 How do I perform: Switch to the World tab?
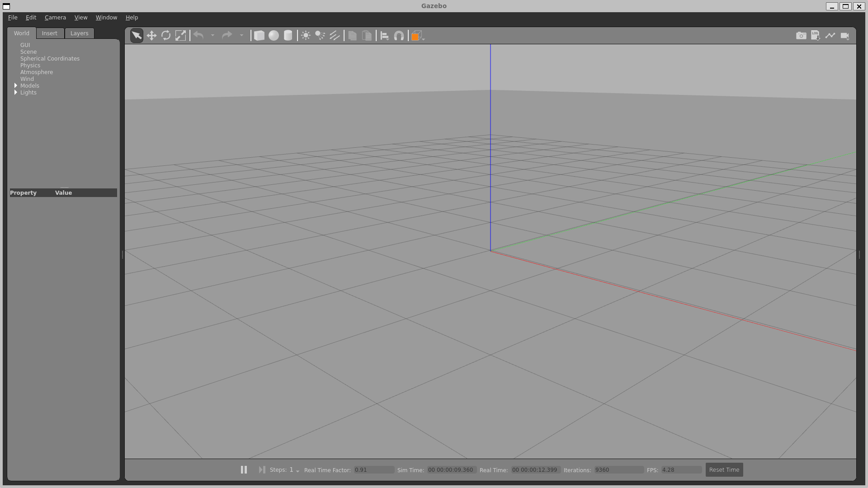coord(21,33)
